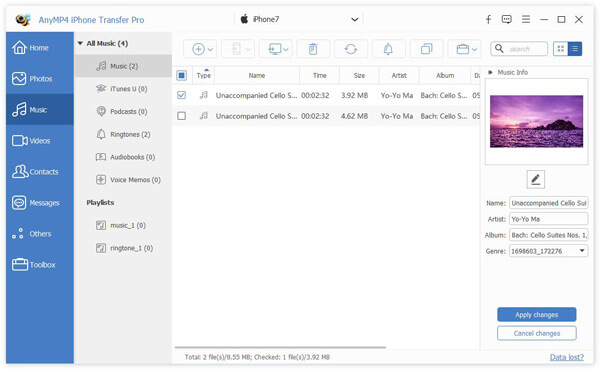The width and height of the screenshot is (600, 370).
Task: Open the Home section
Action: pyautogui.click(x=39, y=48)
